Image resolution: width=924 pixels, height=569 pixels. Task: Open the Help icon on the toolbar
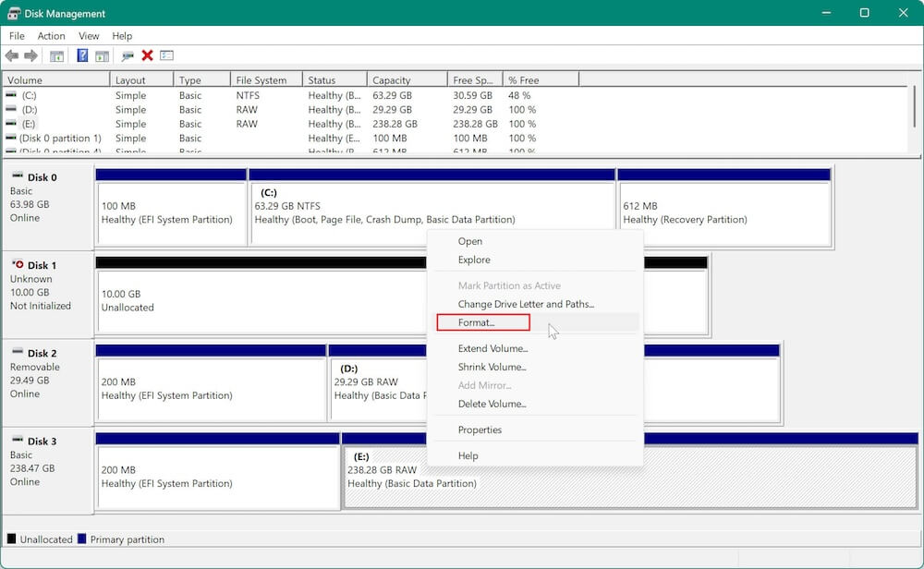[82, 55]
